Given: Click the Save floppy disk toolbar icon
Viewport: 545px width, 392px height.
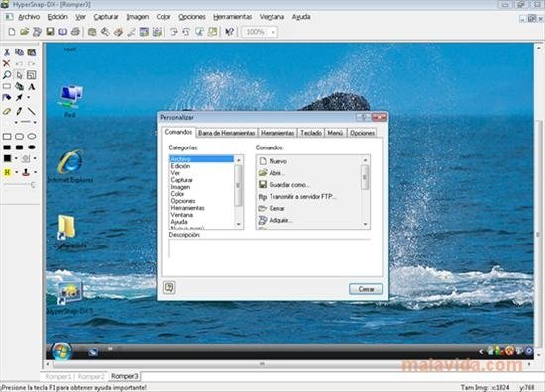Looking at the screenshot, I should (x=51, y=32).
